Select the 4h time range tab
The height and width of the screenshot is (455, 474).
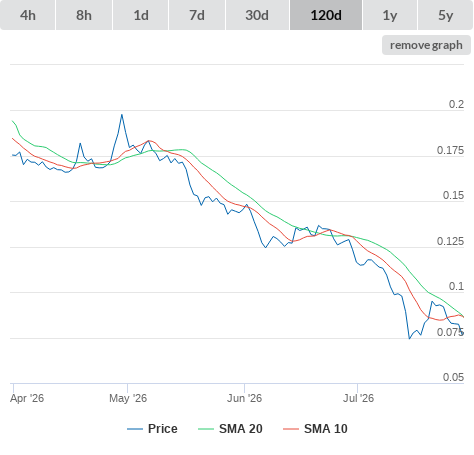click(28, 15)
